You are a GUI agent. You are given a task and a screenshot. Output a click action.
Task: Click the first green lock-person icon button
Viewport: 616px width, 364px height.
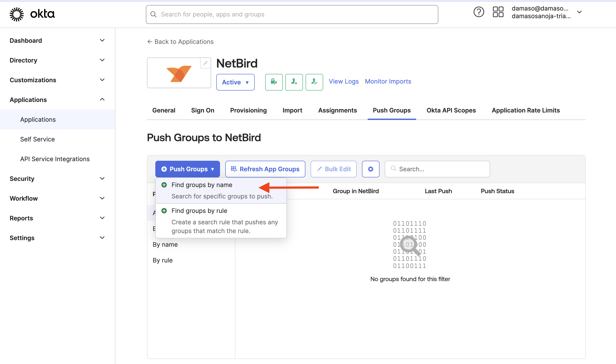274,82
